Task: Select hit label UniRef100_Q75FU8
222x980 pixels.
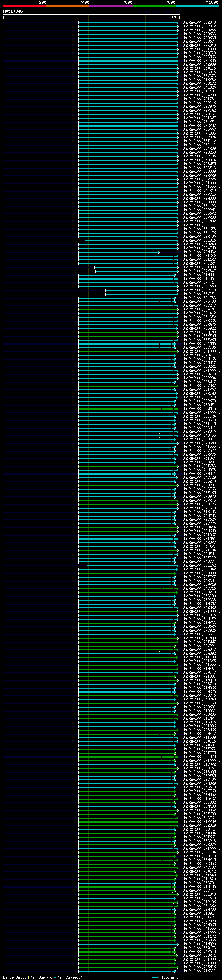Action: point(199,302)
